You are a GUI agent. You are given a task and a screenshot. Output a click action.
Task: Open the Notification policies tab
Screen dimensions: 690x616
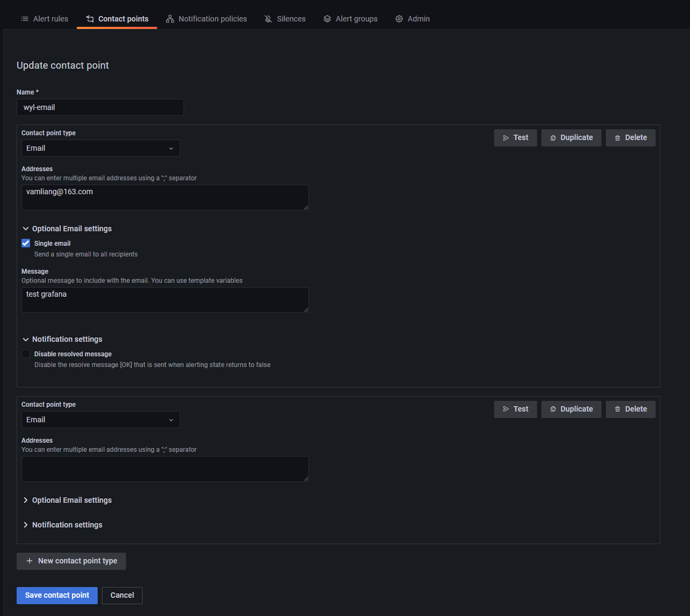(x=207, y=19)
